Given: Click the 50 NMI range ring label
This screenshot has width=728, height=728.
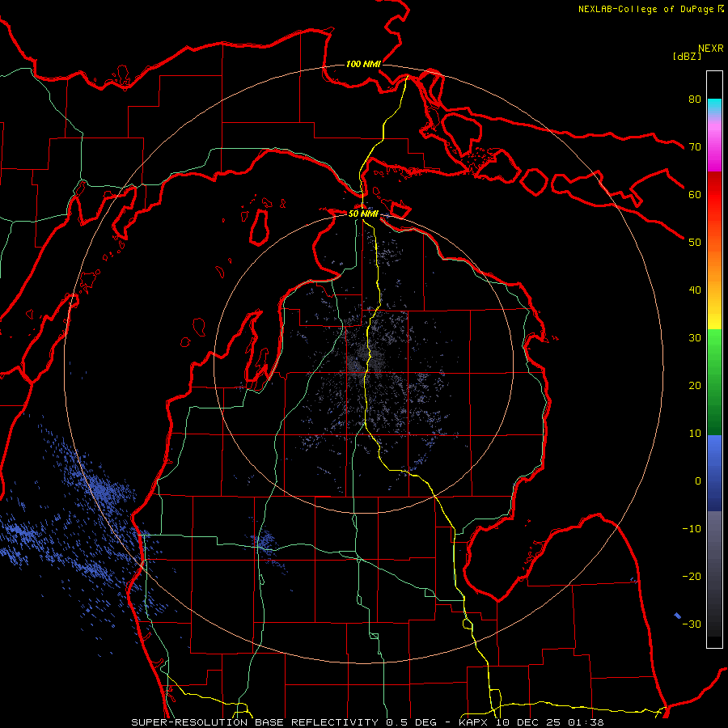Looking at the screenshot, I should (363, 214).
